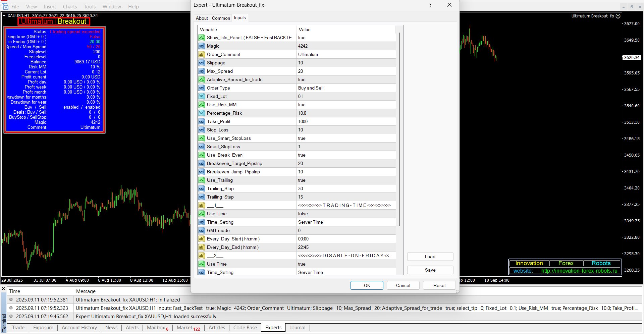Image resolution: width=644 pixels, height=334 pixels.
Task: Edit the Max_Spread value field
Action: pyautogui.click(x=345, y=71)
